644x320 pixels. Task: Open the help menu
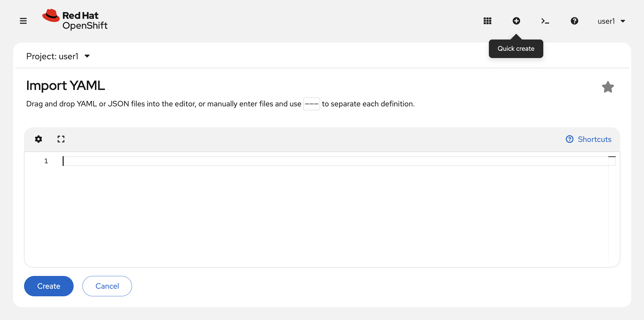(x=574, y=21)
